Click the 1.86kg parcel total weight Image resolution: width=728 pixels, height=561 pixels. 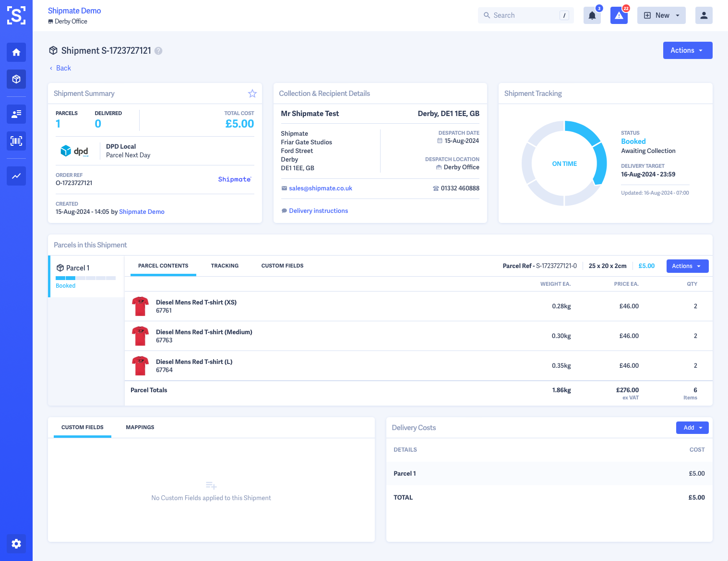tap(561, 390)
